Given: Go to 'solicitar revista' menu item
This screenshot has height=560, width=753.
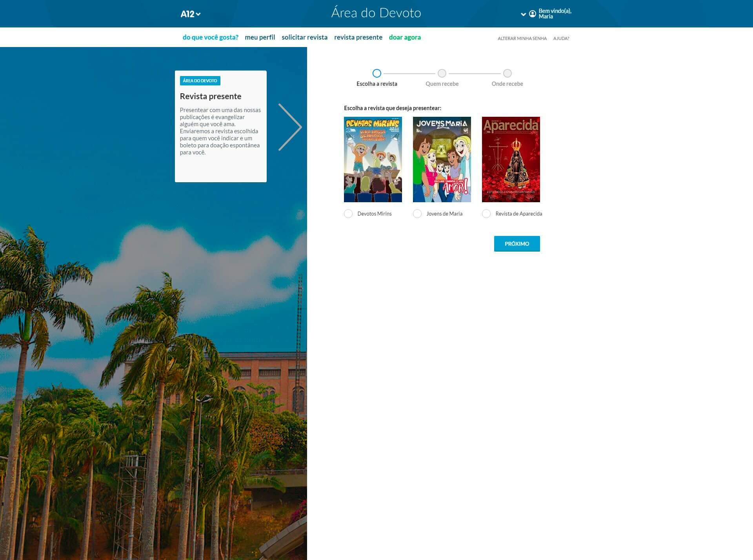Looking at the screenshot, I should pos(304,37).
